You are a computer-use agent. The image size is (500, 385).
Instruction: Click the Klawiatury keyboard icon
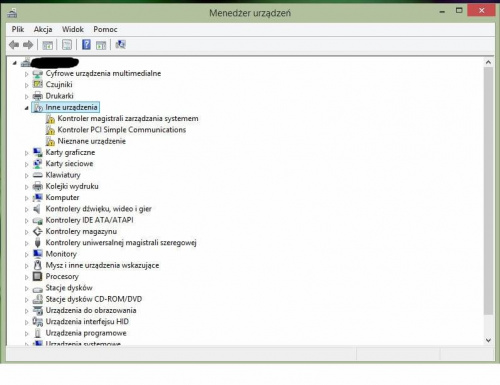coord(38,175)
